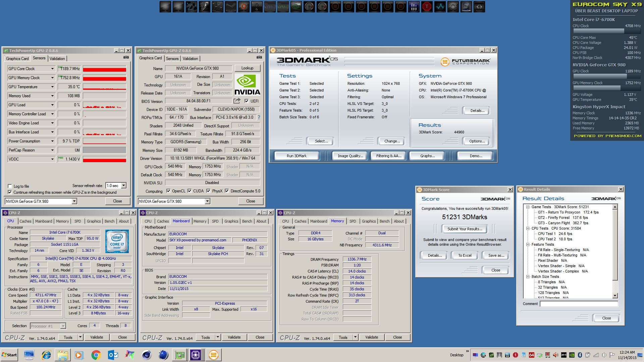644x362 pixels.
Task: Click the Bluetooth tray icon
Action: tap(580, 355)
